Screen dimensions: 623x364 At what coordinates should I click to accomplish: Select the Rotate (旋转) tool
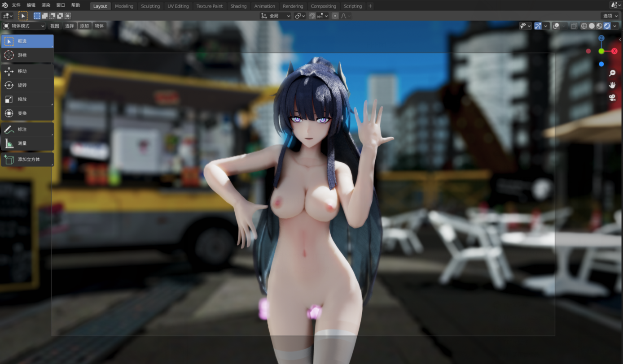tap(27, 85)
